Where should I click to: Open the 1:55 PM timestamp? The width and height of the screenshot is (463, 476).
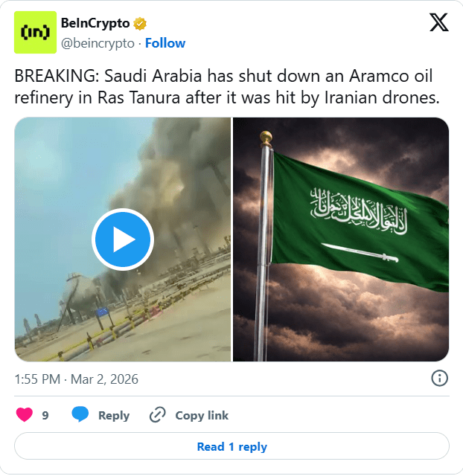click(x=37, y=379)
